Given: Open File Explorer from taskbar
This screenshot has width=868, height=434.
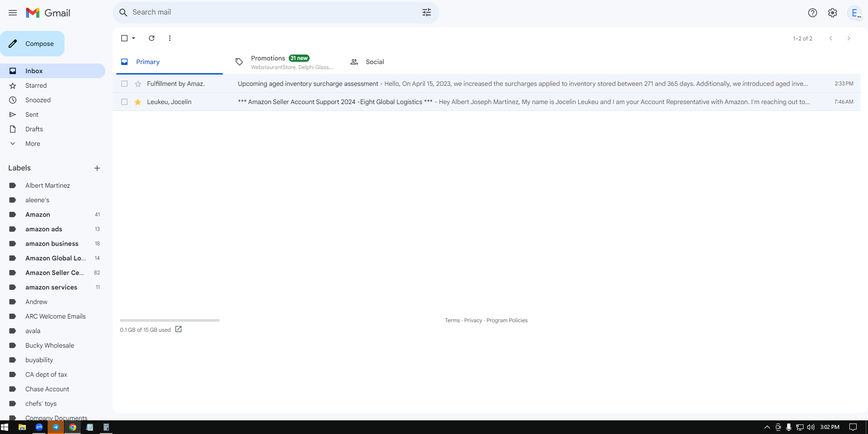Looking at the screenshot, I should click(x=22, y=427).
